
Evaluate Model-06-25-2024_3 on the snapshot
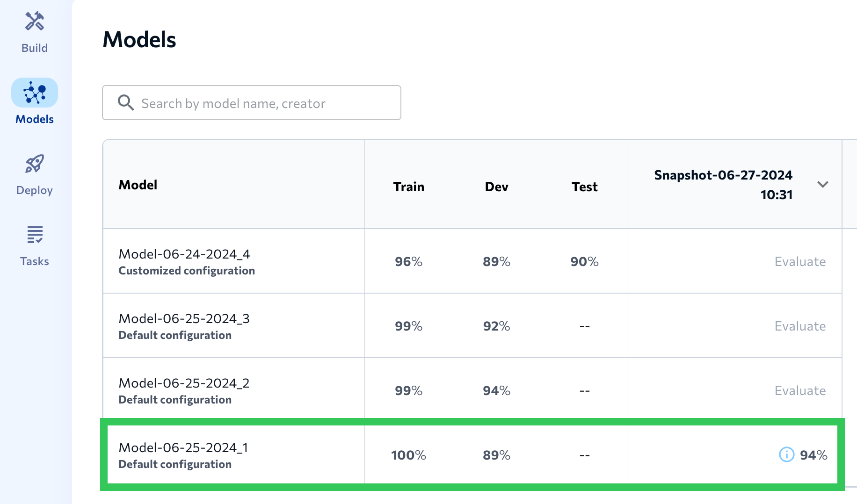coord(800,326)
